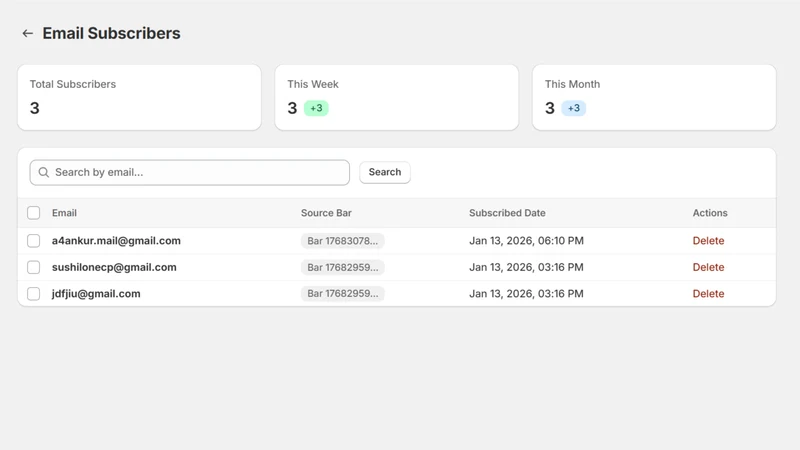Click the This Week card label
This screenshot has width=800, height=450.
click(x=313, y=84)
